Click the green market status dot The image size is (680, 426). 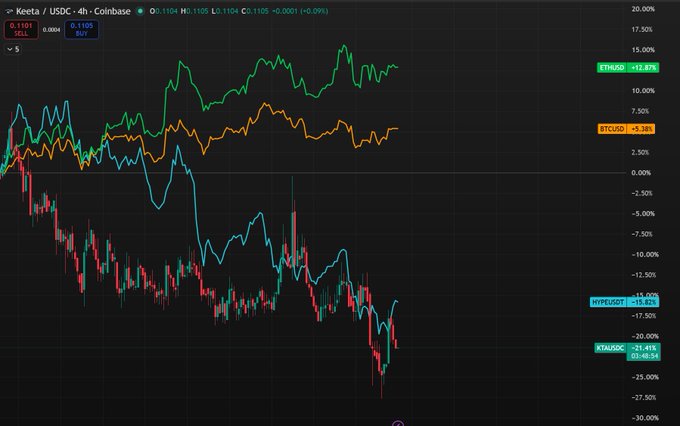click(x=140, y=11)
